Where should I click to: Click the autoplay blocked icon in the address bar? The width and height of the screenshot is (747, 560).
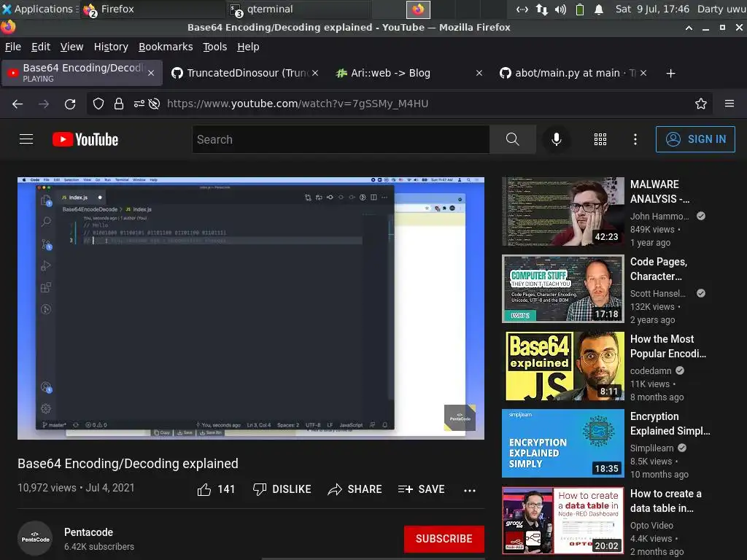coord(154,104)
